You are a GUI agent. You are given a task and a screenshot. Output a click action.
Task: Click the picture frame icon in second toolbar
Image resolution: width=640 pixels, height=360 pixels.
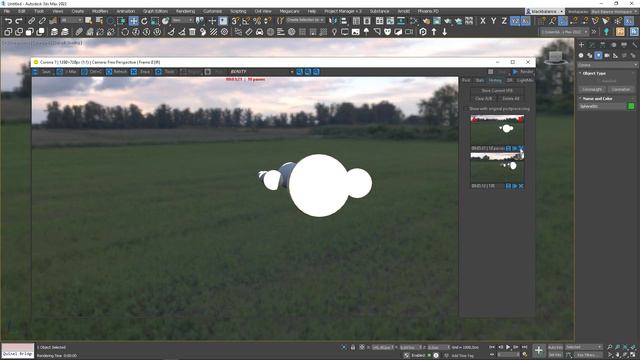coord(356,32)
